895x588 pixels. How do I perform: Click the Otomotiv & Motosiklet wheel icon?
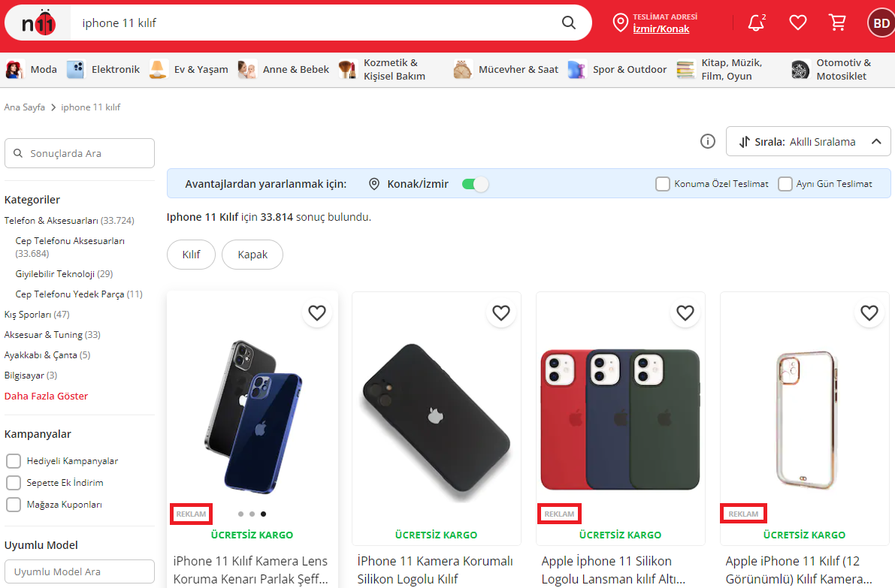click(800, 70)
